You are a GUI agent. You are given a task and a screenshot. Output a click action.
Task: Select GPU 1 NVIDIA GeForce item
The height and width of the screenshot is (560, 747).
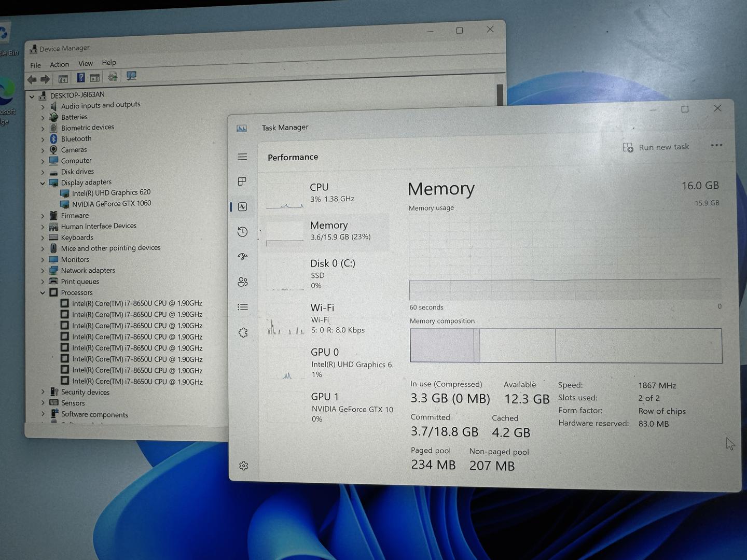point(326,407)
